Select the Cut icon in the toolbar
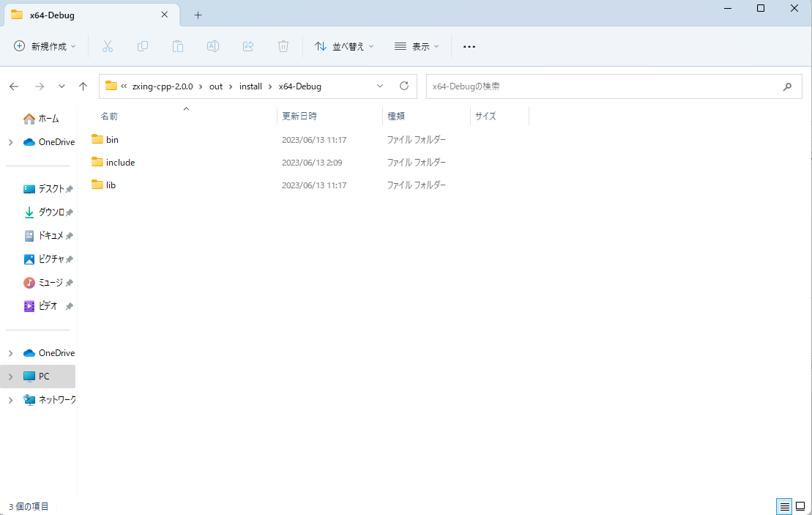The image size is (812, 515). pos(108,46)
